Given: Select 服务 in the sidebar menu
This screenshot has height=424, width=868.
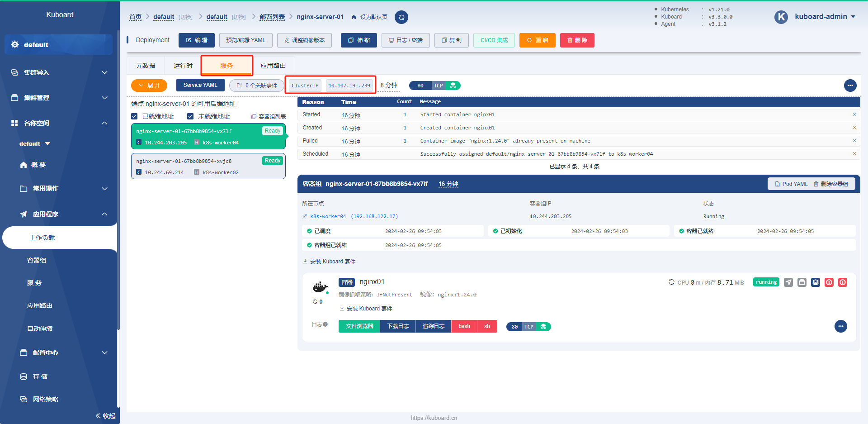Looking at the screenshot, I should 34,283.
